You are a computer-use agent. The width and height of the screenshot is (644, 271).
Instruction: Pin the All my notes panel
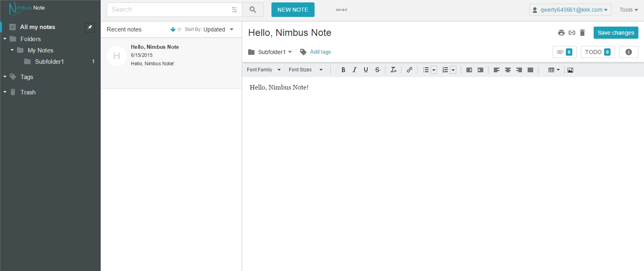click(90, 27)
